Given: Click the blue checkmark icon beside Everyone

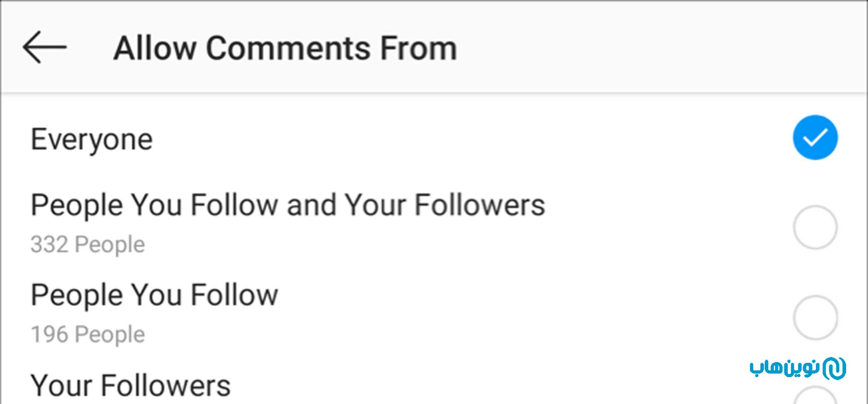Looking at the screenshot, I should pos(815,137).
